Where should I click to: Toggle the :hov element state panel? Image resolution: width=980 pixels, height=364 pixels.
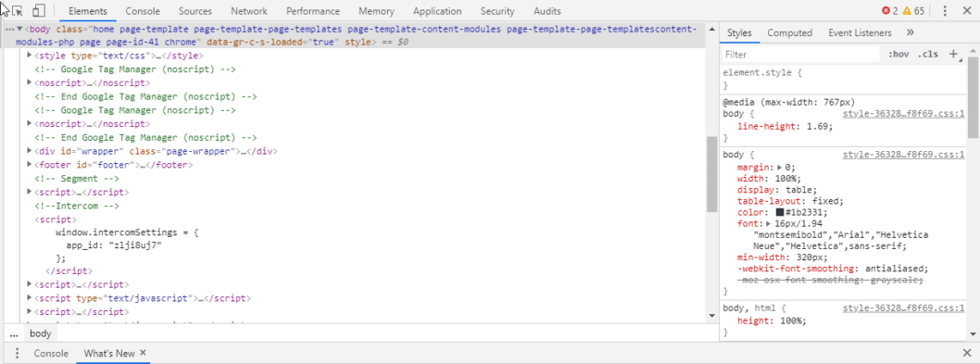click(898, 55)
